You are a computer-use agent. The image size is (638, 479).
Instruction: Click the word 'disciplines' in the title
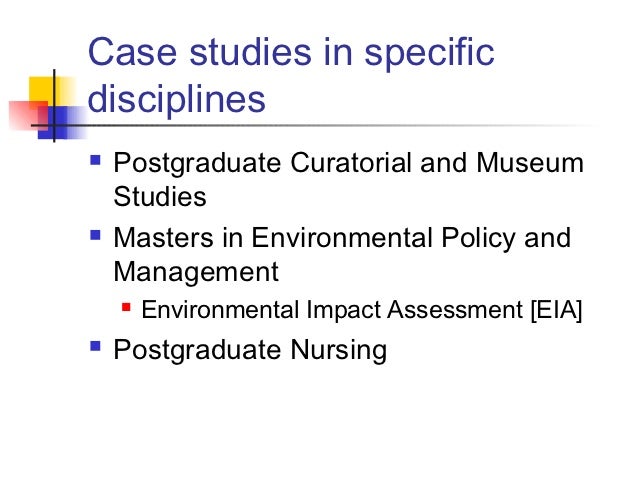[x=177, y=99]
